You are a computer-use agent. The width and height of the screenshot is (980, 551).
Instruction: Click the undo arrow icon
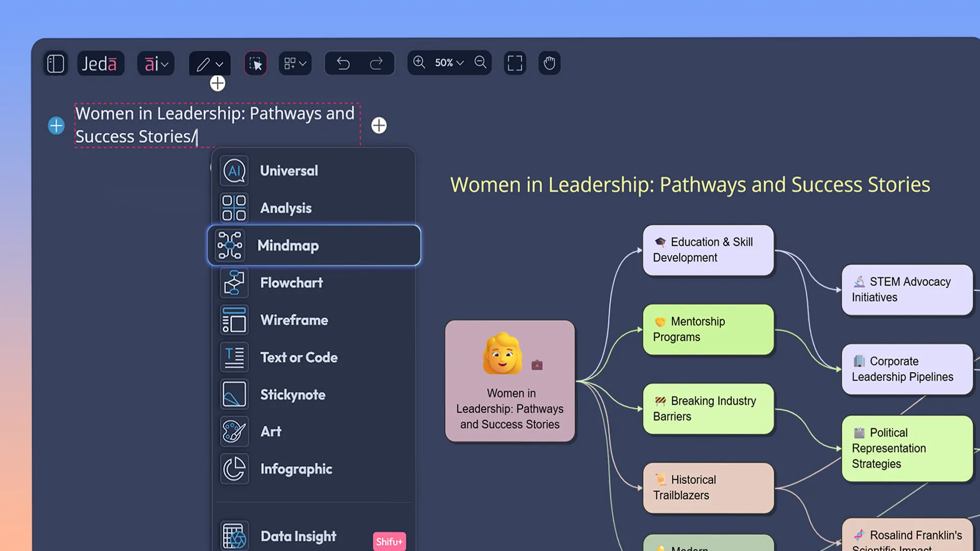click(x=344, y=63)
